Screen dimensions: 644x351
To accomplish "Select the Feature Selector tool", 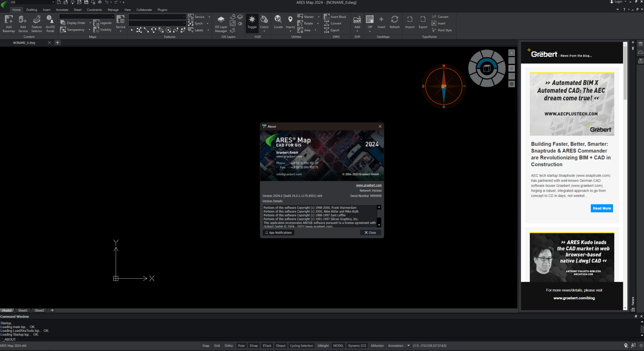I will (x=36, y=24).
